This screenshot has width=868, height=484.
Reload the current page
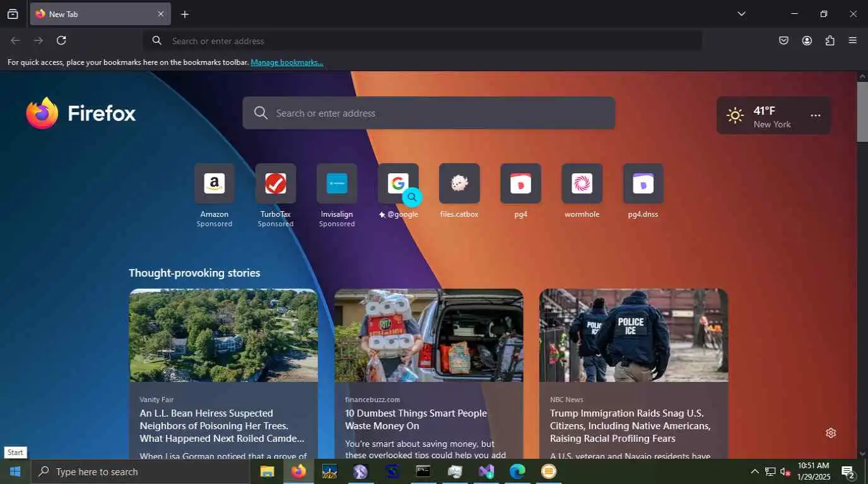click(61, 40)
